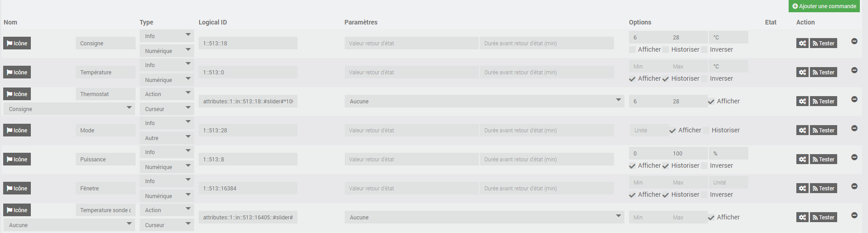Click Tester button for Puissance row
Screen dimensions: 868x233
824,160
